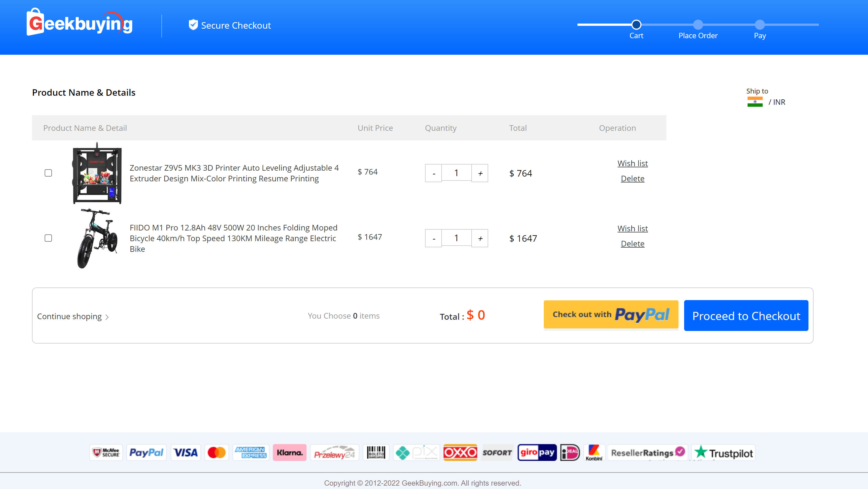The image size is (868, 489).
Task: Click the FIIDO row total $ 1647
Action: 523,238
